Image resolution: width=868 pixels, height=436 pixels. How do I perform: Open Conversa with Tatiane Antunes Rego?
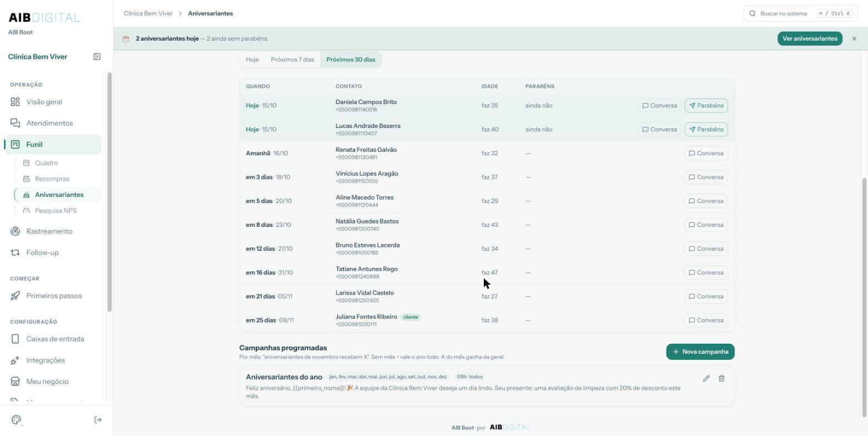pyautogui.click(x=706, y=272)
